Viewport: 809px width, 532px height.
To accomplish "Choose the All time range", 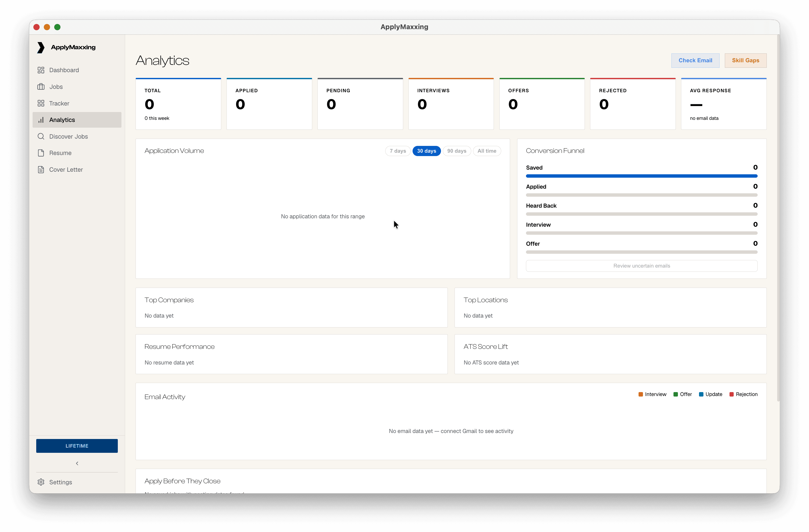I will pyautogui.click(x=487, y=151).
